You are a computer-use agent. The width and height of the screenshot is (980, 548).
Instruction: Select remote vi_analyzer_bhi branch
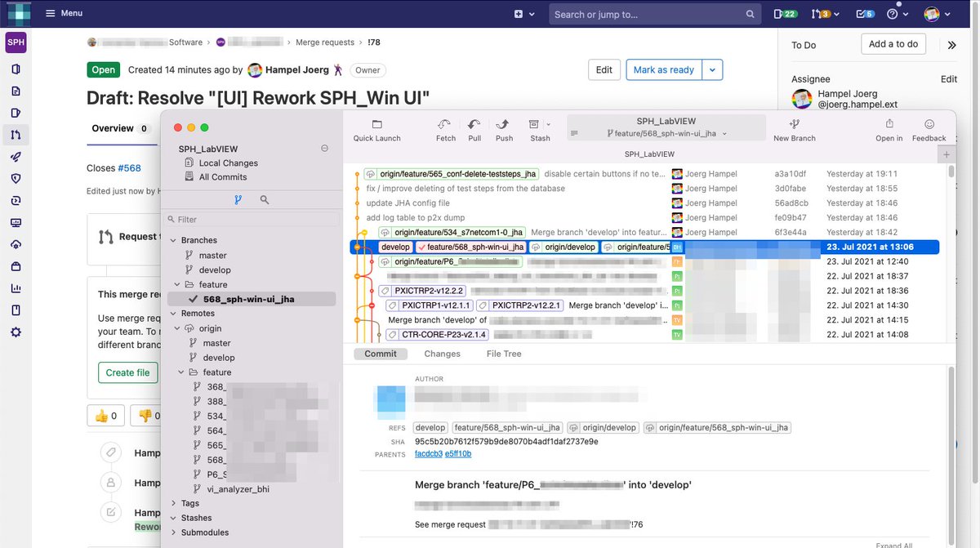tap(238, 489)
